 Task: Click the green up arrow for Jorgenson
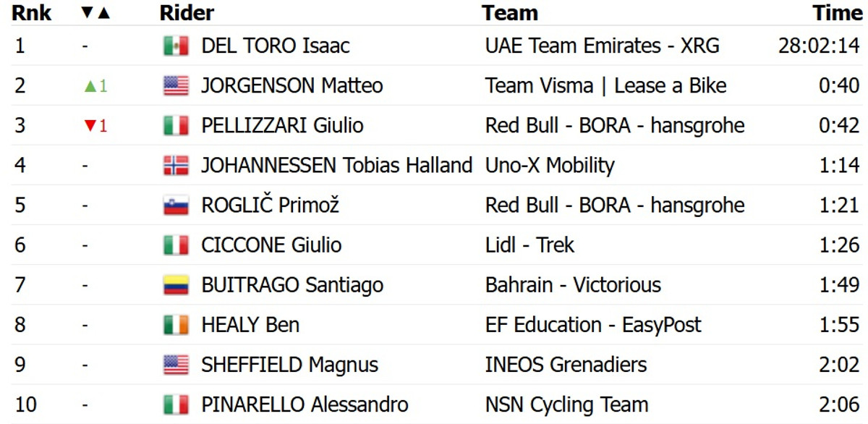[x=90, y=86]
